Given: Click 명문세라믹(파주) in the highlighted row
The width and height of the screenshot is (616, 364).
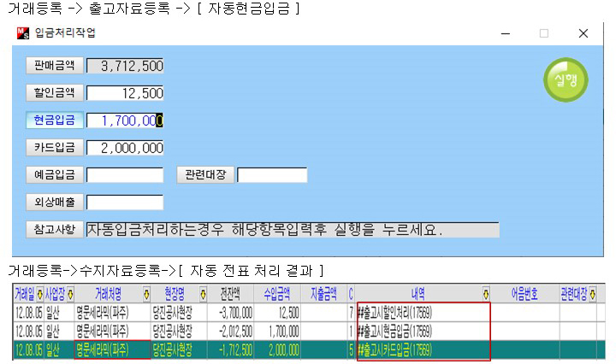Looking at the screenshot, I should [x=112, y=349].
